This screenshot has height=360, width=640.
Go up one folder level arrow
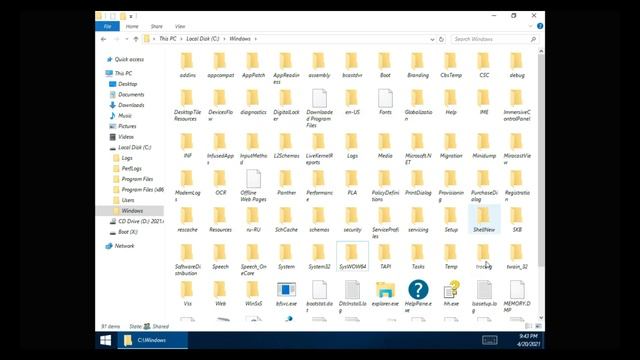point(136,39)
